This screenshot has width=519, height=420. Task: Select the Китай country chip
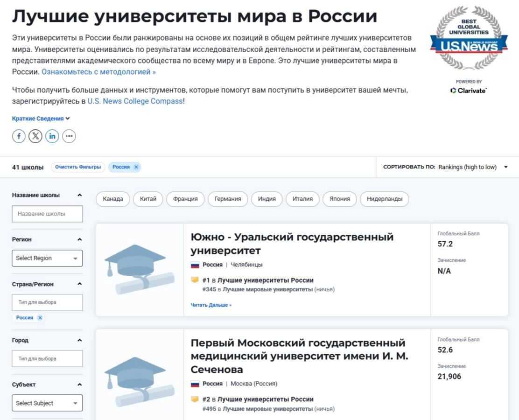tap(148, 199)
